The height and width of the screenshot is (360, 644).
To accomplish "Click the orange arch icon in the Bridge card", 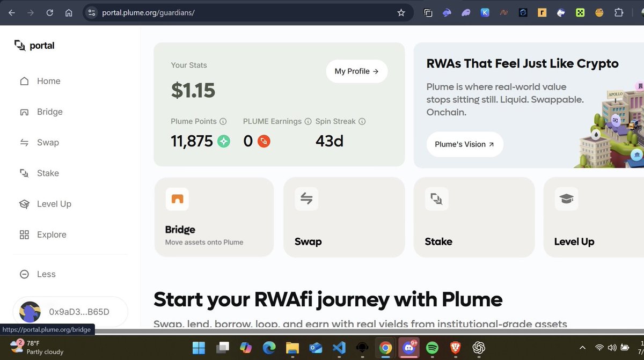I will pyautogui.click(x=177, y=199).
